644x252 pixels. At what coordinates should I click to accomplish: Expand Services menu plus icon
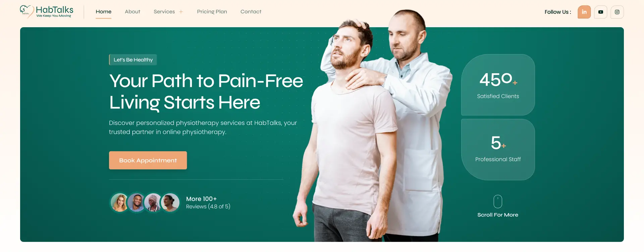(181, 12)
